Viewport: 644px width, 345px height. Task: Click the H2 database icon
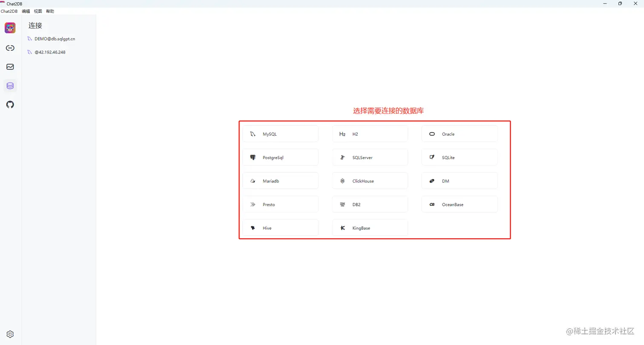(x=342, y=134)
